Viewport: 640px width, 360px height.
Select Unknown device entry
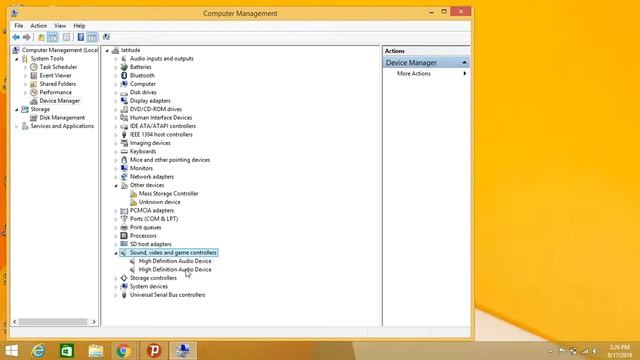pos(160,202)
